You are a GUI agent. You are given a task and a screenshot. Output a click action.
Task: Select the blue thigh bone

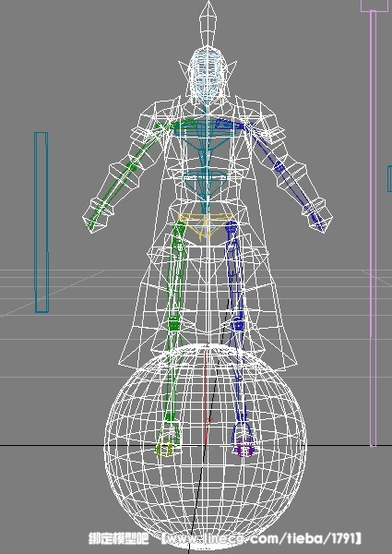coord(236,272)
